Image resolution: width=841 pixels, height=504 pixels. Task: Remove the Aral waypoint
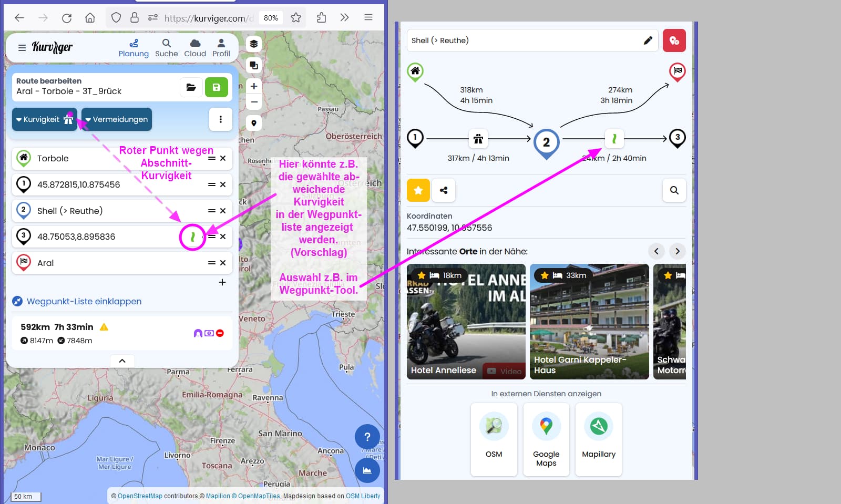tap(223, 263)
